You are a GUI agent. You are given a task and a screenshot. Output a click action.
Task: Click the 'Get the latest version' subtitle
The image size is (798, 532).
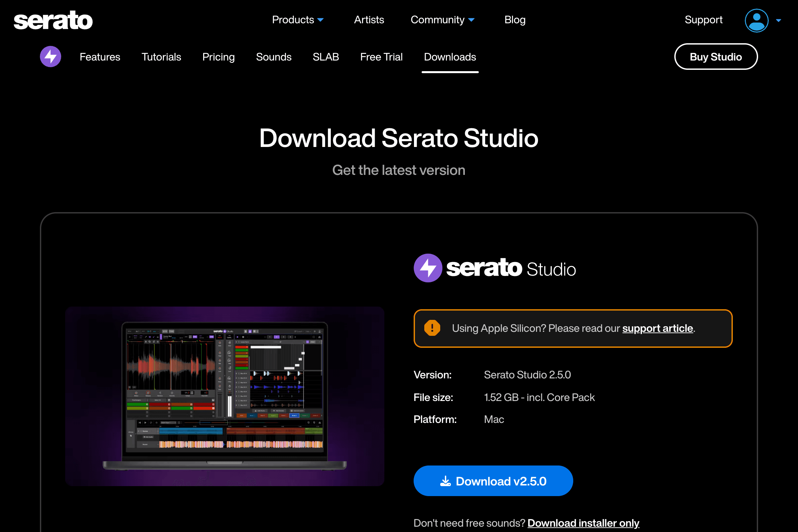point(399,170)
